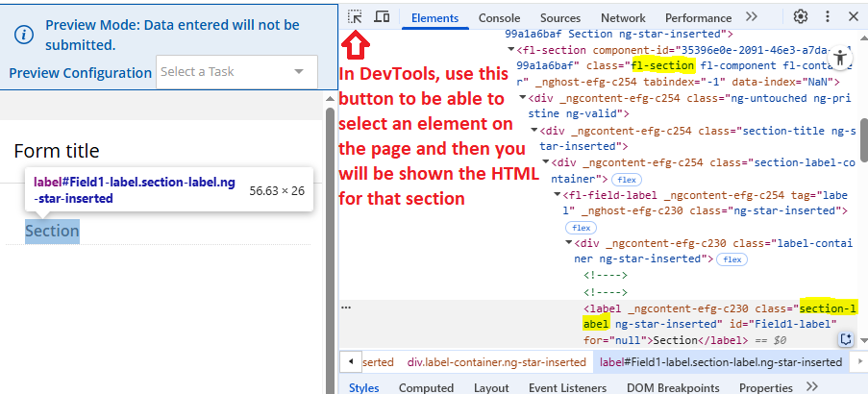Switch to the Network tab
Viewport: 868px width, 394px height.
[x=623, y=17]
